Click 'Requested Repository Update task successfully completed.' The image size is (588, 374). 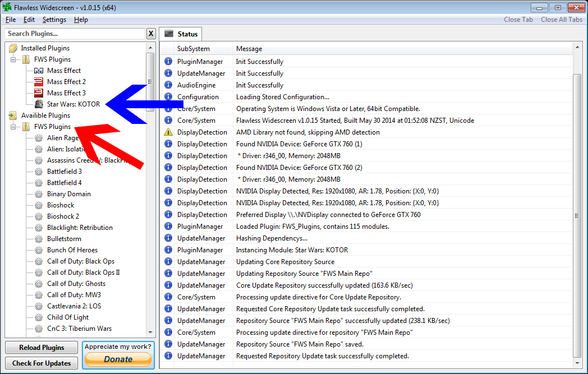click(x=322, y=355)
